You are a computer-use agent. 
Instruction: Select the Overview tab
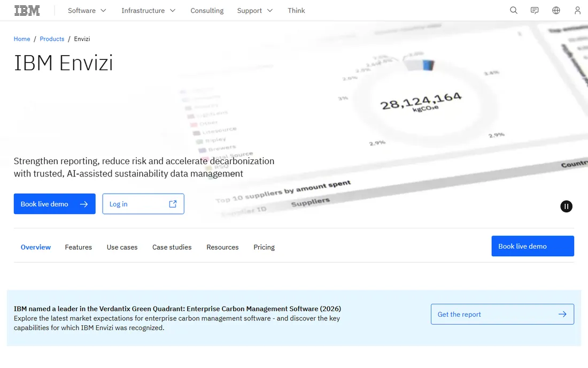click(36, 247)
